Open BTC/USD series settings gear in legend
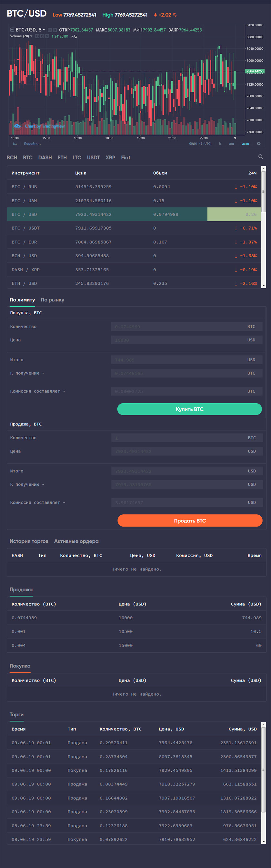Viewport: 271px width, 868px height. coord(55,30)
